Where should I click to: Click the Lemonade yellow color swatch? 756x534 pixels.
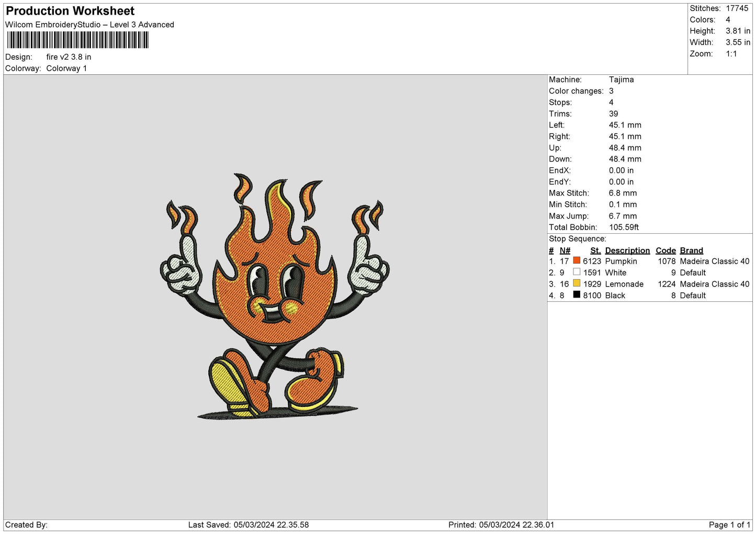tap(577, 283)
